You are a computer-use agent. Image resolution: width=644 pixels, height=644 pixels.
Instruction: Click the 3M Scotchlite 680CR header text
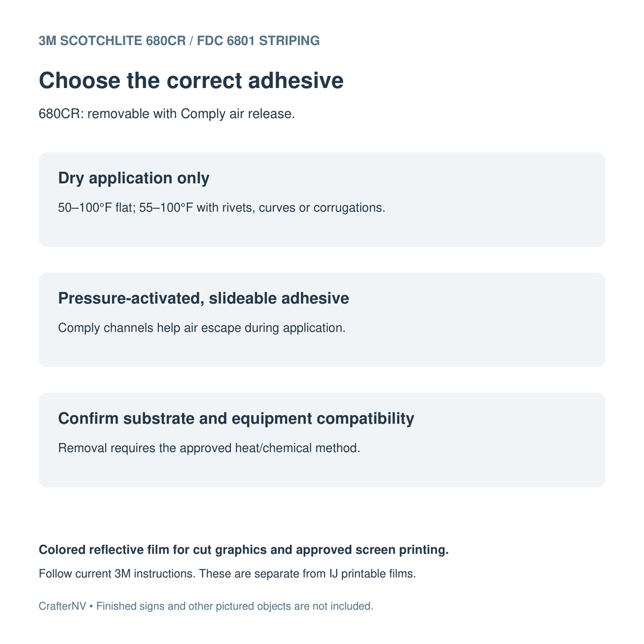click(x=179, y=41)
